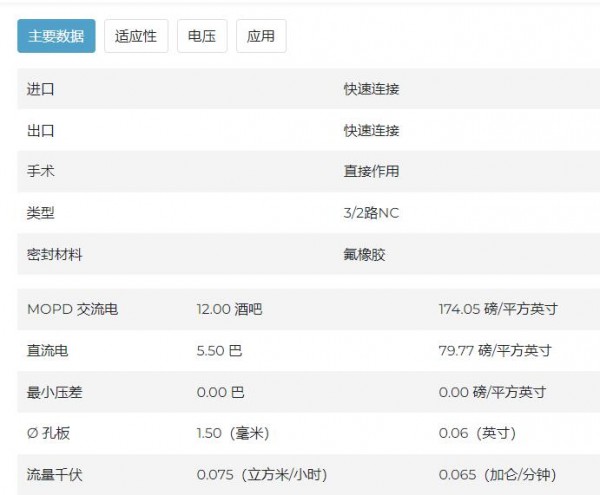Select the 1.50（毫米） orifice value
This screenshot has height=495, width=600.
(233, 433)
